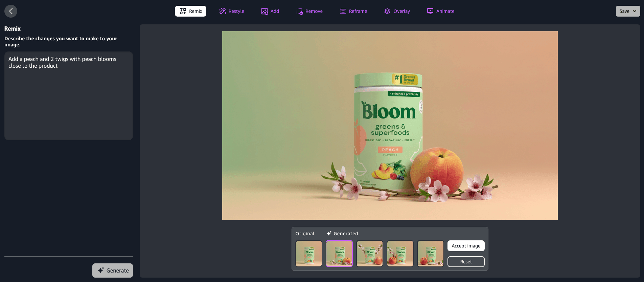
Task: Select the Remix tab
Action: coord(190,11)
